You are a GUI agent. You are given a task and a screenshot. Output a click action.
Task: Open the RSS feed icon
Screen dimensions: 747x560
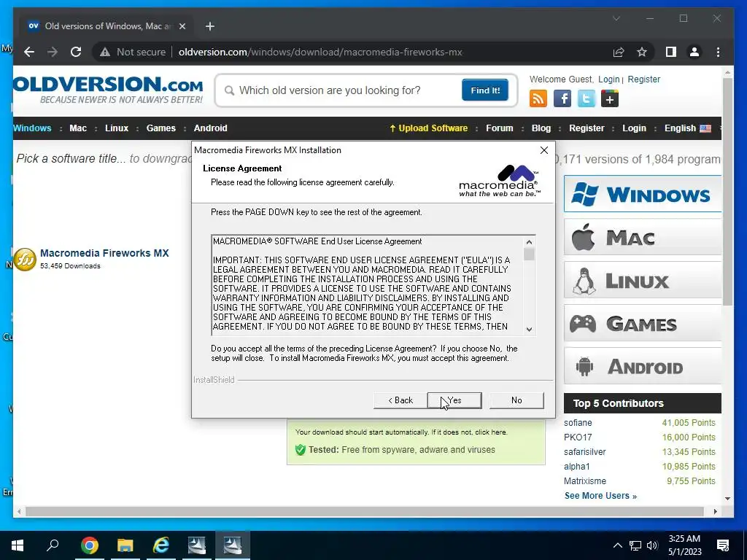538,98
